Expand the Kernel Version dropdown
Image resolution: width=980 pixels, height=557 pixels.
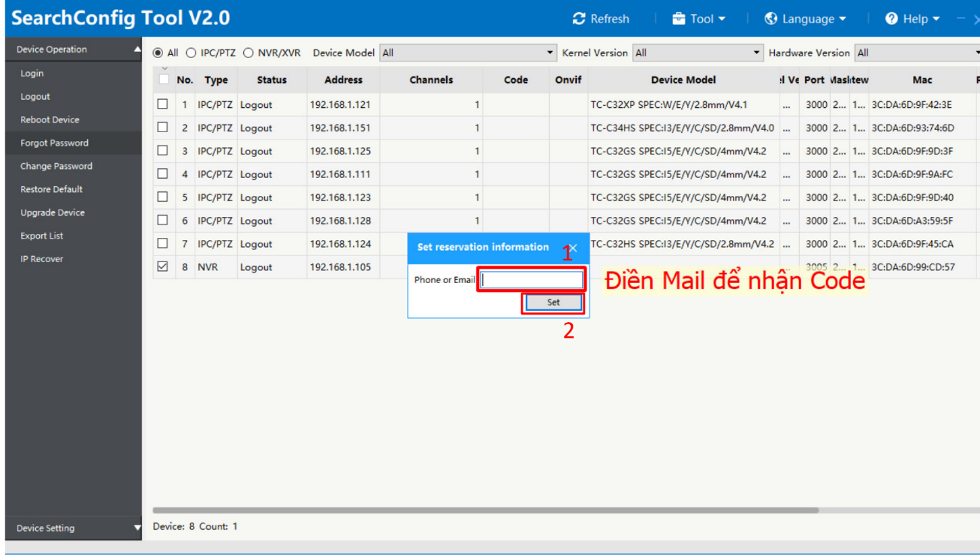click(698, 53)
